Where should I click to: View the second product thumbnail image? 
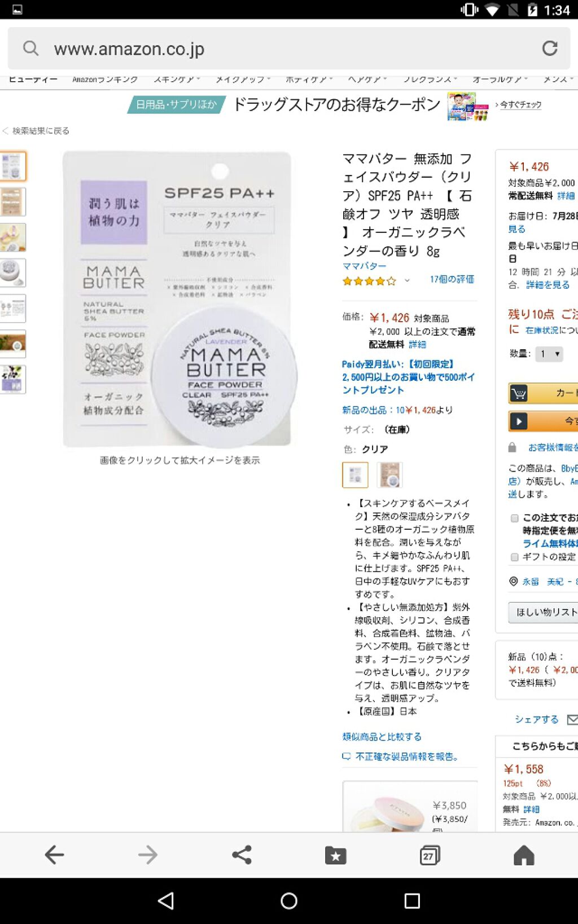point(12,202)
